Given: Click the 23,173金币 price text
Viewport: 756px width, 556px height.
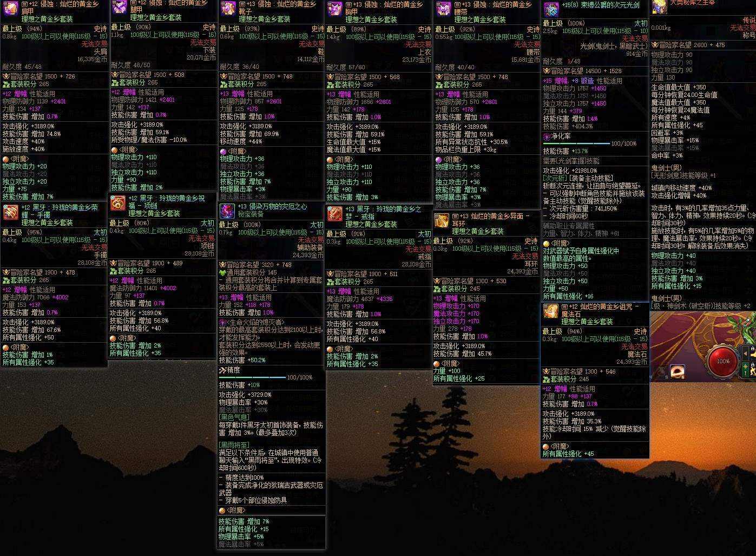Looking at the screenshot, I should tap(417, 60).
